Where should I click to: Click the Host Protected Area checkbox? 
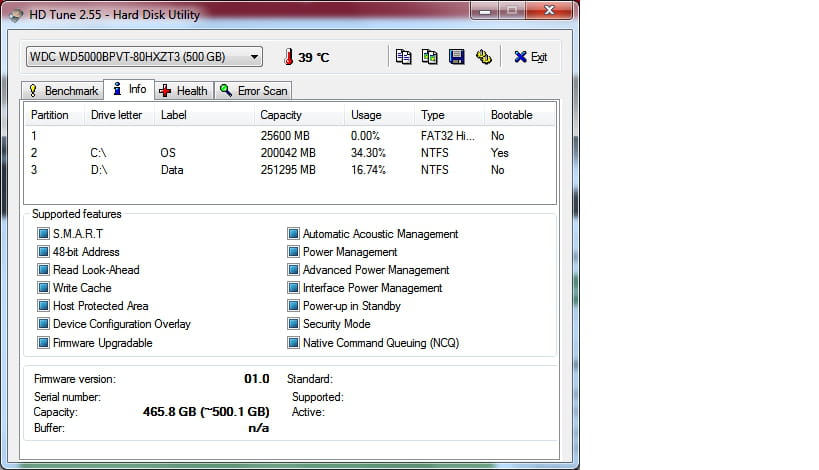point(43,306)
